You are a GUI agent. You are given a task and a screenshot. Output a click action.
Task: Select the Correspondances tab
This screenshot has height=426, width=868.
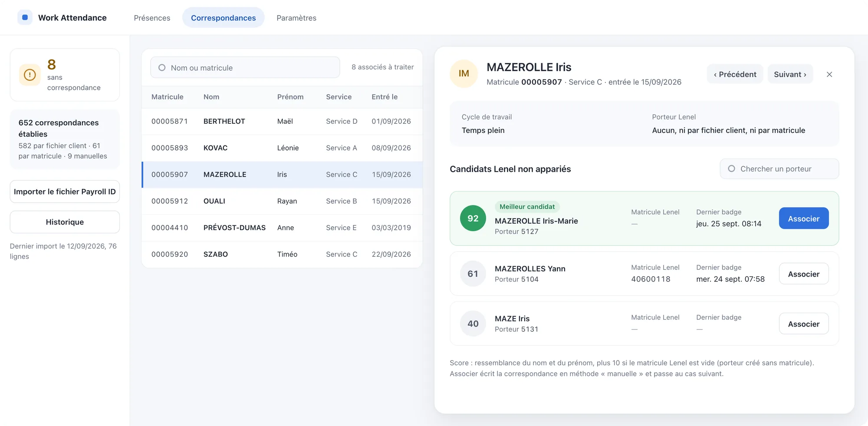tap(223, 18)
